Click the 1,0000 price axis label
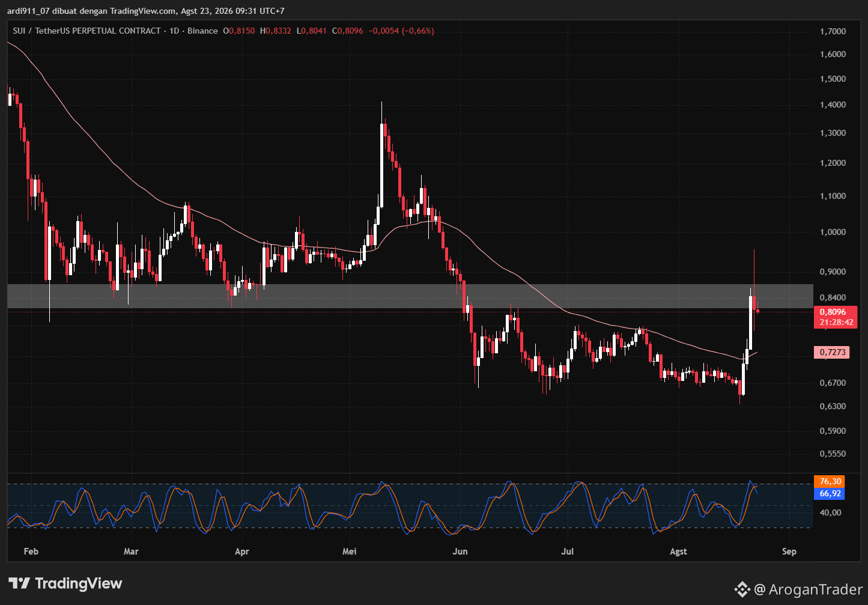This screenshot has height=605, width=868. click(833, 232)
